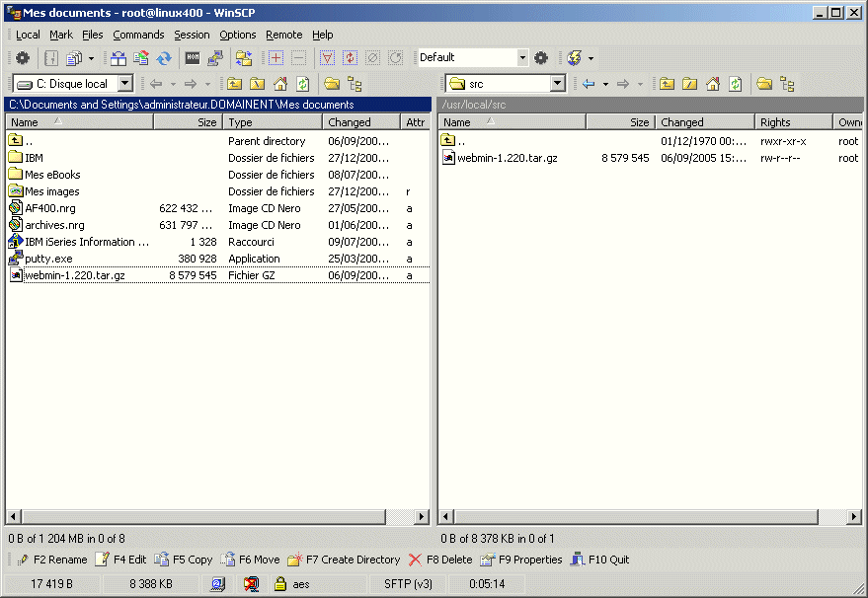The height and width of the screenshot is (598, 868).
Task: Open remote Back history dropdown arrow
Action: tap(605, 84)
